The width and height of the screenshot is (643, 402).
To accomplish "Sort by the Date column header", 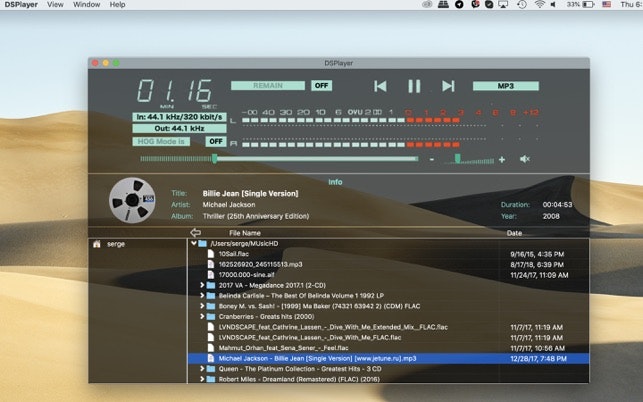I will point(514,233).
